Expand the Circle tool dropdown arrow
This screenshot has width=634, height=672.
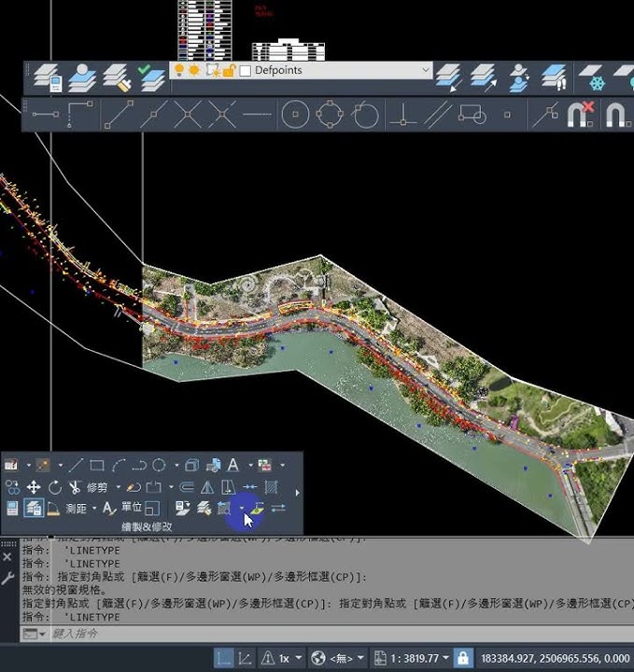[x=176, y=465]
